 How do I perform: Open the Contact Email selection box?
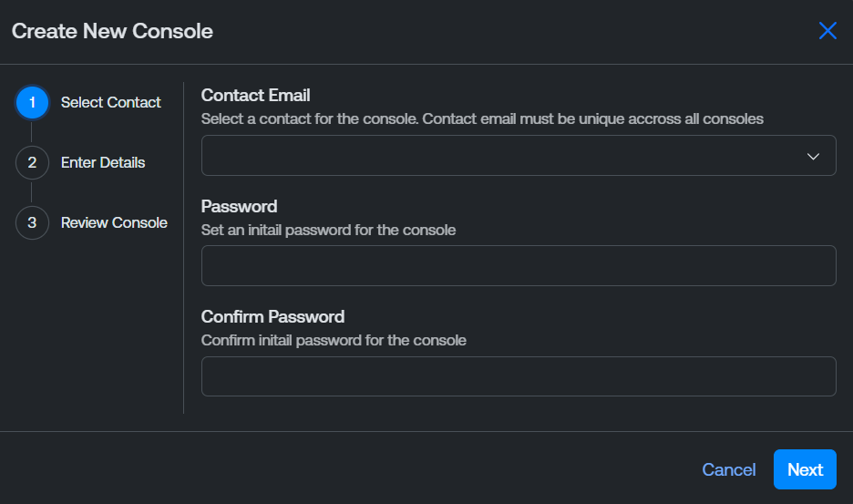coord(501,156)
